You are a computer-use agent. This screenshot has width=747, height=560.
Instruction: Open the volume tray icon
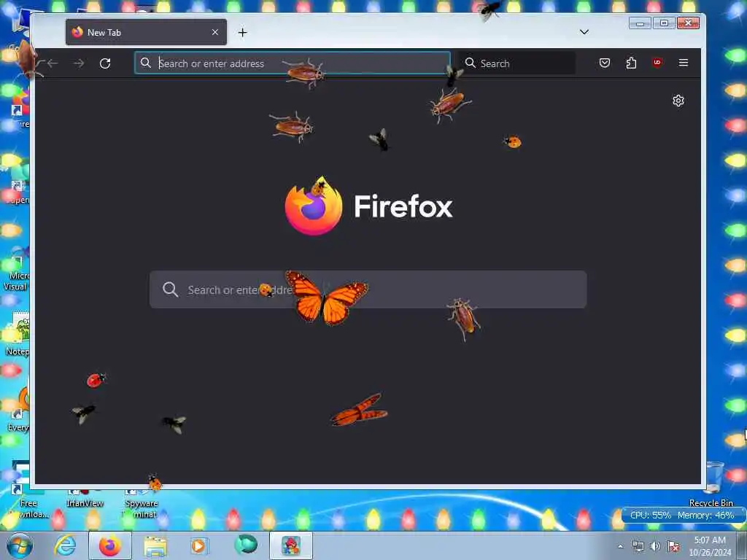pos(656,546)
